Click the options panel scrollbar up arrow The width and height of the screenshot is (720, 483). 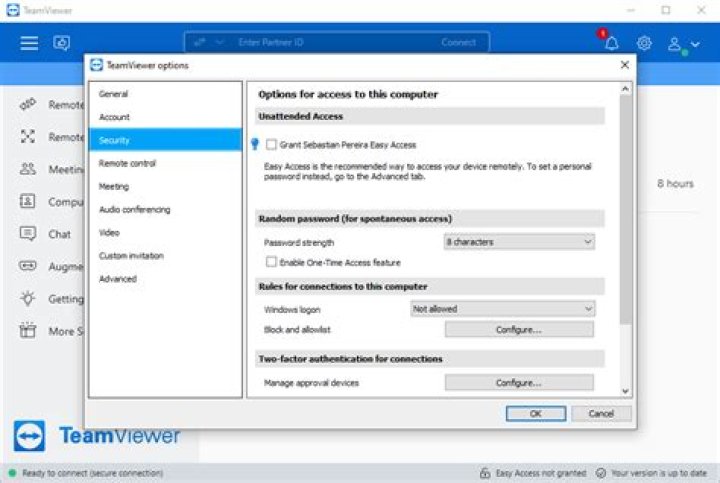pyautogui.click(x=625, y=89)
